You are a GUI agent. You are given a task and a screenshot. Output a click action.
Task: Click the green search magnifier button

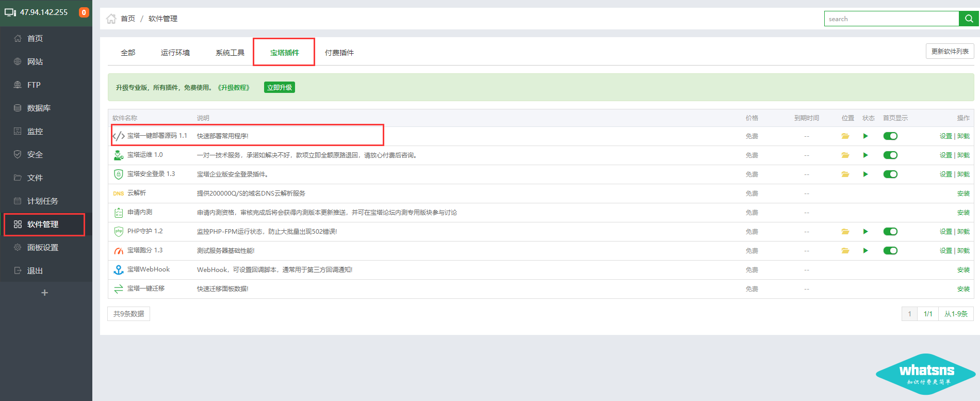(969, 19)
